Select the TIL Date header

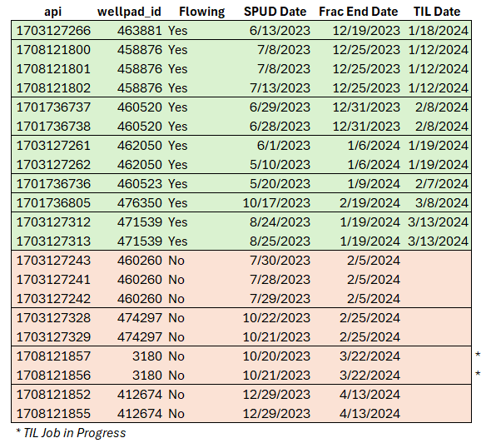[x=437, y=12]
